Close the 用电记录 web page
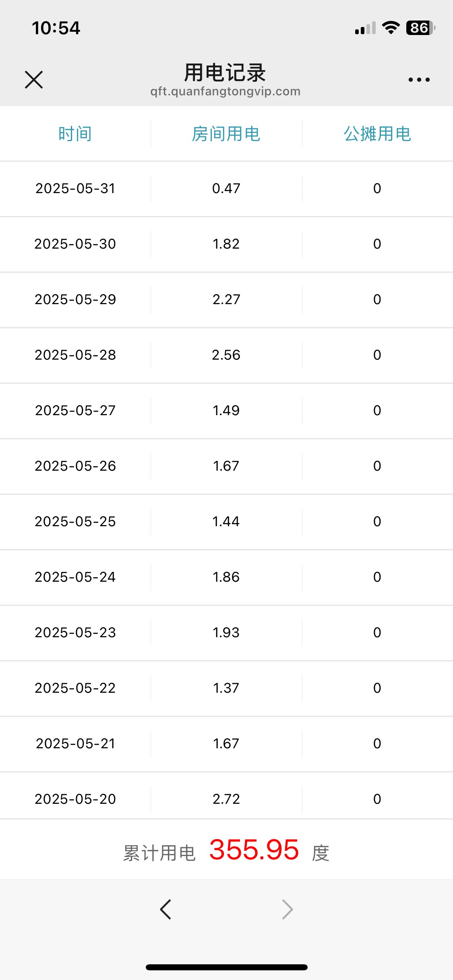453x980 pixels. pos(34,80)
